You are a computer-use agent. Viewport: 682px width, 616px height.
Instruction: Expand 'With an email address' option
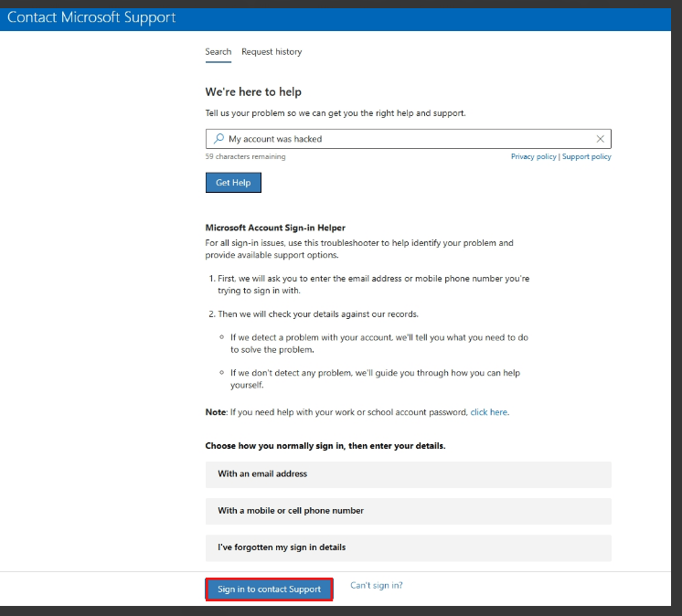point(409,474)
